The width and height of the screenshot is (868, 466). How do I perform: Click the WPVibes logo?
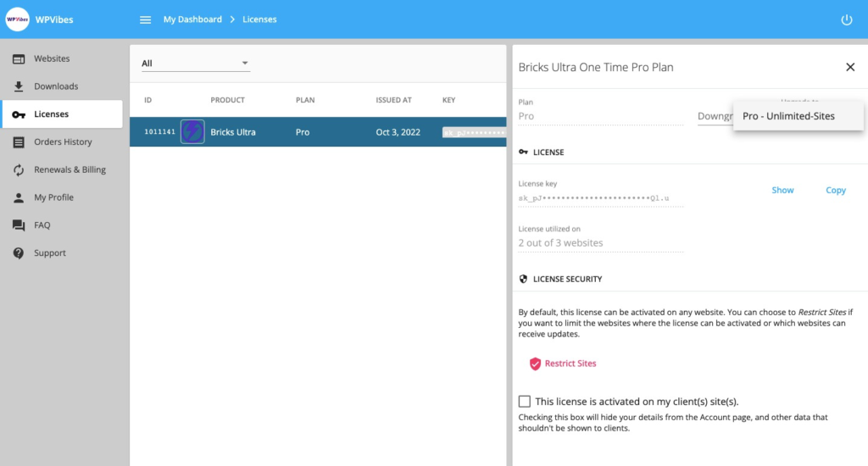tap(17, 19)
